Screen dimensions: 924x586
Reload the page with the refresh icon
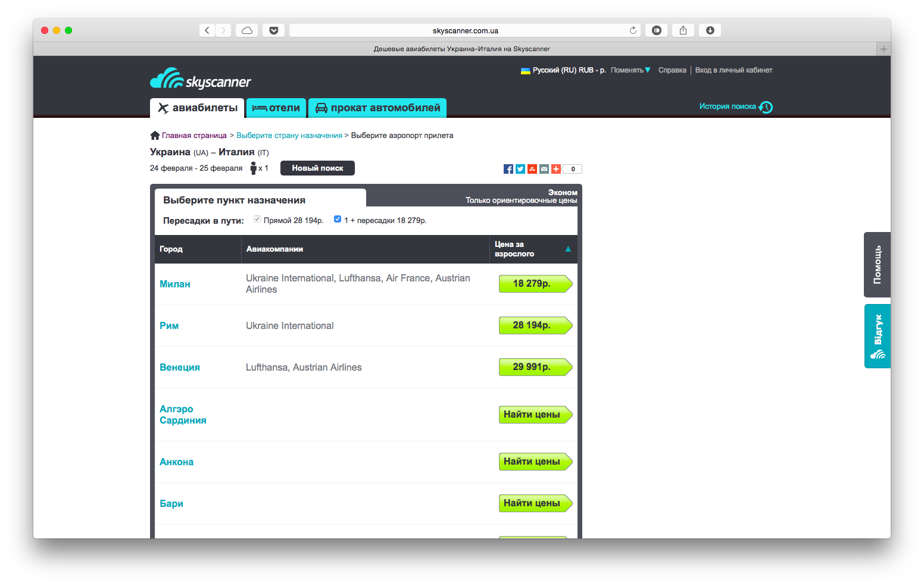click(633, 30)
